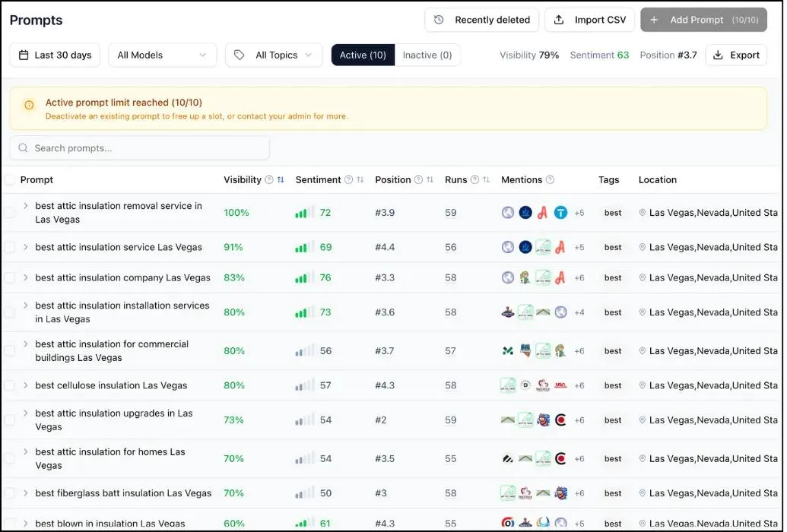Select checkbox for best fiberglass batt insulation row
787x532 pixels.
[x=10, y=493]
